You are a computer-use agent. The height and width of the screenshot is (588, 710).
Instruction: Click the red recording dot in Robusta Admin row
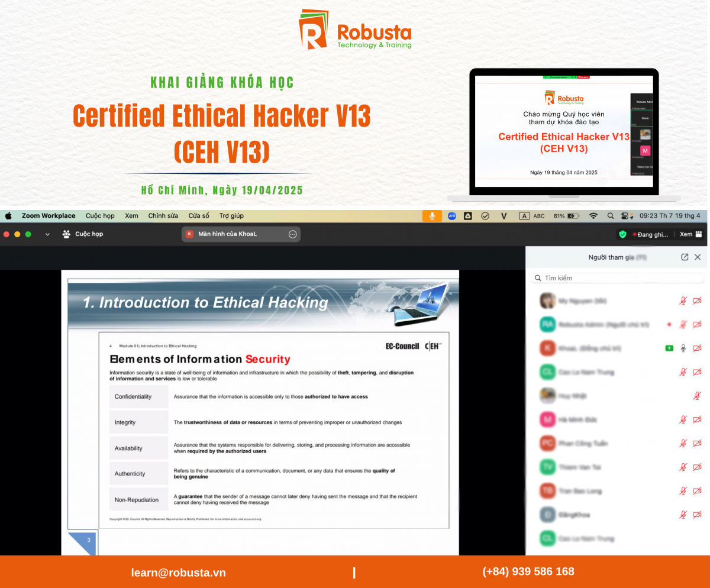point(669,324)
